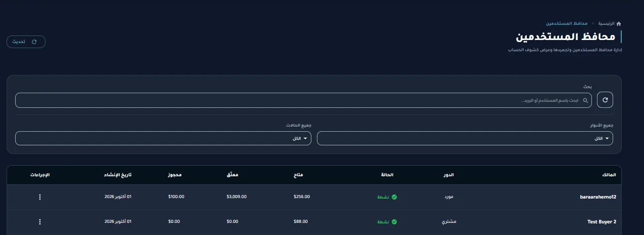Click active status checkmark for Test Buyer 2
Image resolution: width=644 pixels, height=235 pixels.
pos(394,222)
